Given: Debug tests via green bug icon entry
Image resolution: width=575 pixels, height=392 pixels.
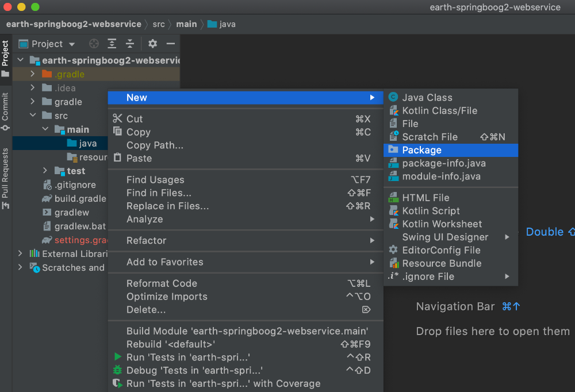Looking at the screenshot, I should click(246, 371).
